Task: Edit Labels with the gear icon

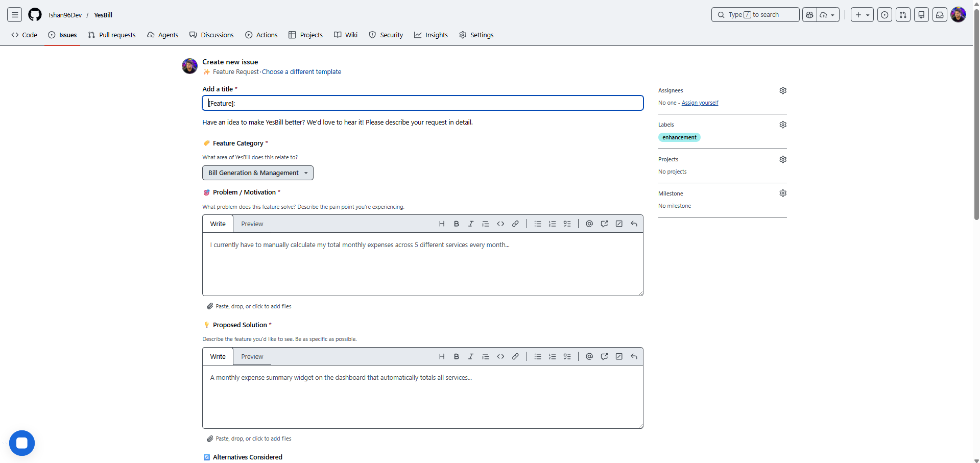Action: coord(783,125)
